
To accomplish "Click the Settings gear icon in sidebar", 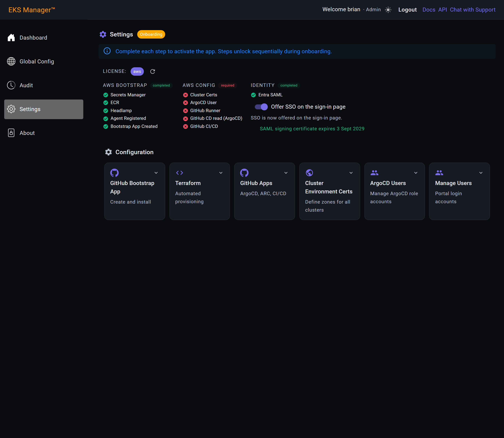I will [11, 109].
